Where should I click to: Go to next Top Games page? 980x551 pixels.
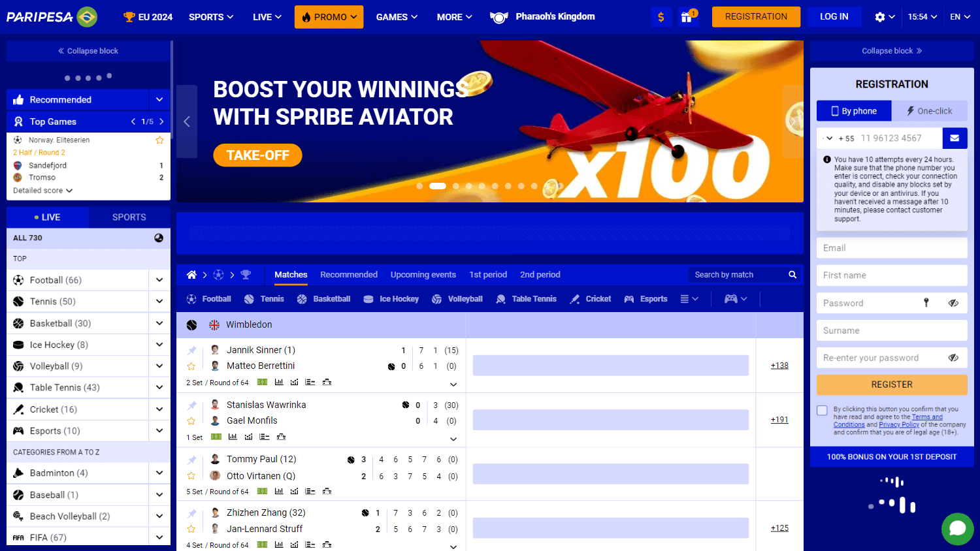coord(161,121)
